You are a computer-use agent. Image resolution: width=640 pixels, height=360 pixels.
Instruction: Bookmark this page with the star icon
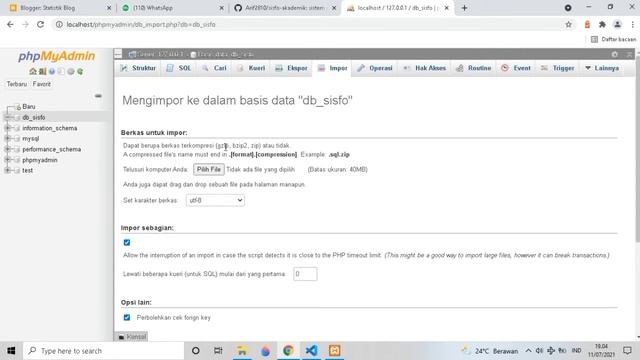(x=569, y=24)
